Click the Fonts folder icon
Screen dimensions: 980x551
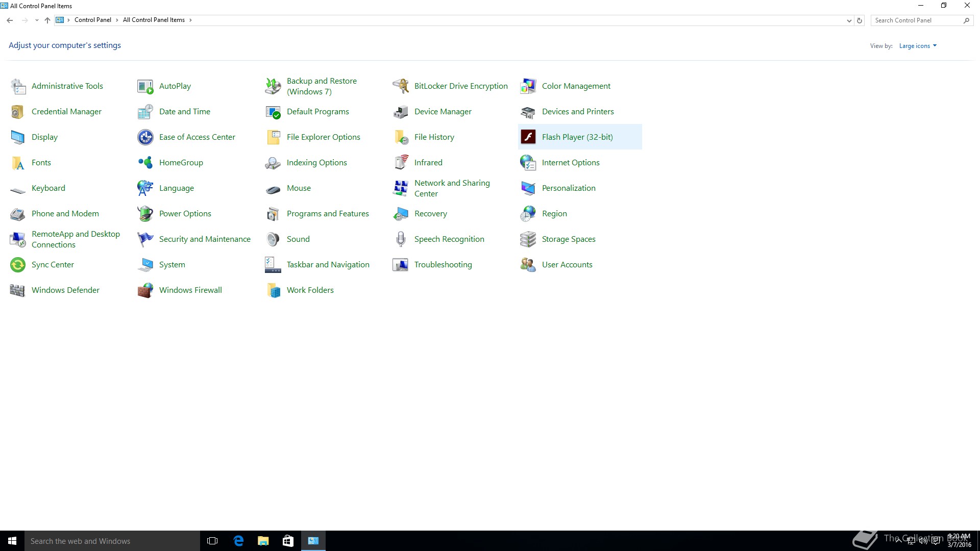coord(18,163)
